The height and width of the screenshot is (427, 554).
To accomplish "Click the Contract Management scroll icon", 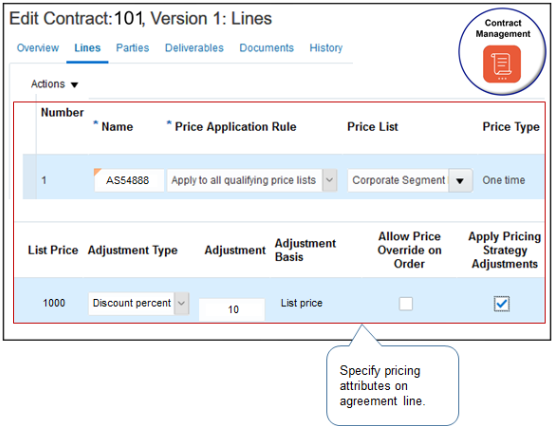I will pyautogui.click(x=502, y=64).
